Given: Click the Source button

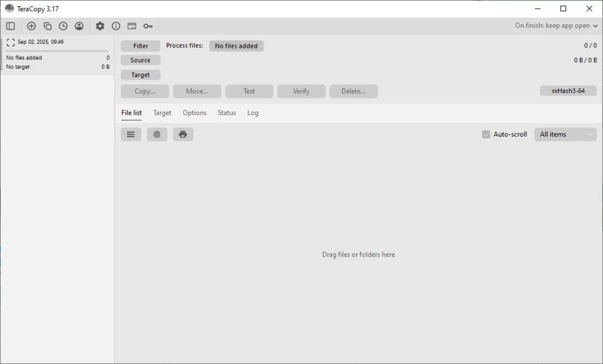Looking at the screenshot, I should 140,60.
